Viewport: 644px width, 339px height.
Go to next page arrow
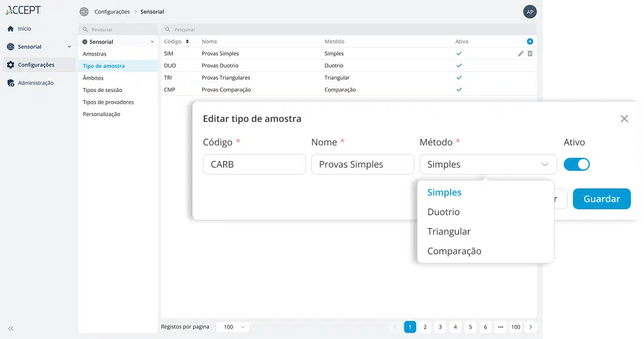(530, 327)
